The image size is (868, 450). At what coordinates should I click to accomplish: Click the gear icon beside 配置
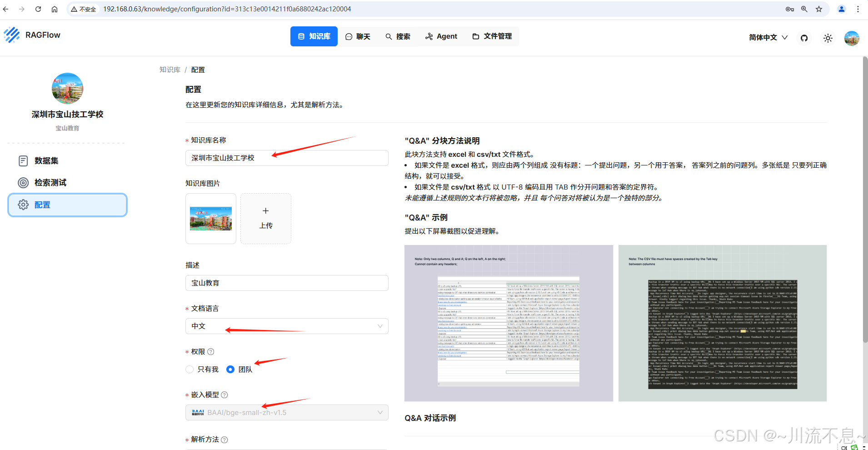(23, 205)
